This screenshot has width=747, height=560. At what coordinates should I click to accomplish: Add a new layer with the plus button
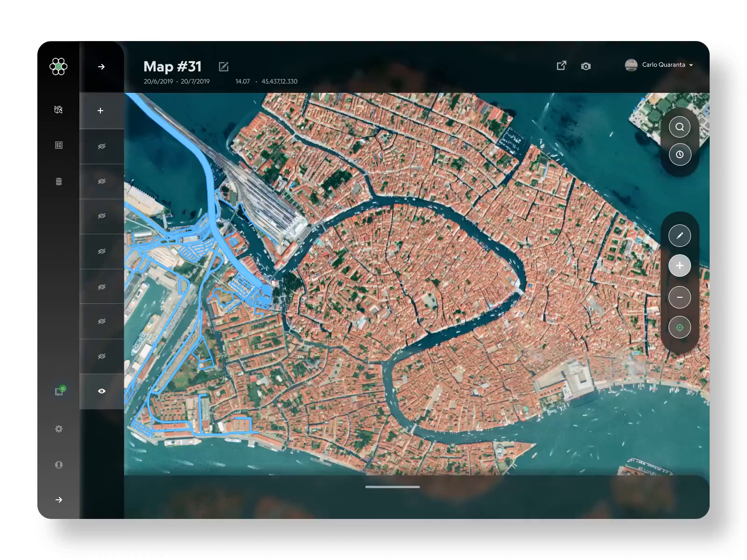[99, 111]
